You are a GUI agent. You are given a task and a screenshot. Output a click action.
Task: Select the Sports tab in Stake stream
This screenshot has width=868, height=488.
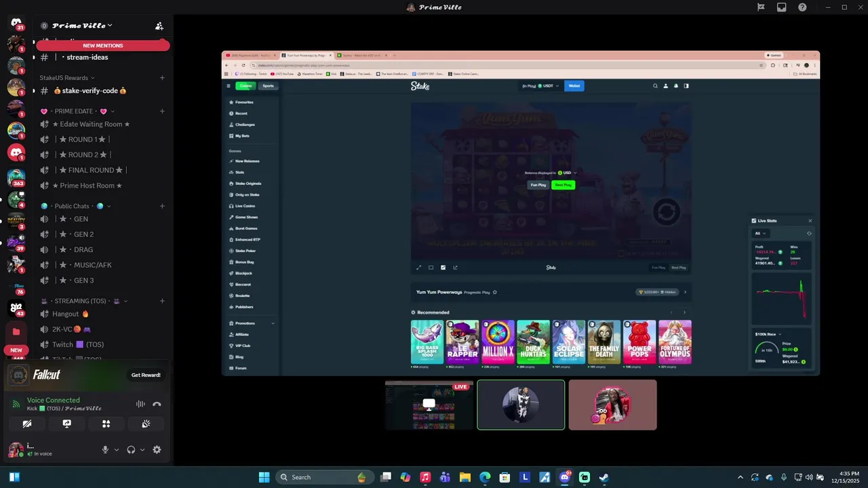click(269, 86)
